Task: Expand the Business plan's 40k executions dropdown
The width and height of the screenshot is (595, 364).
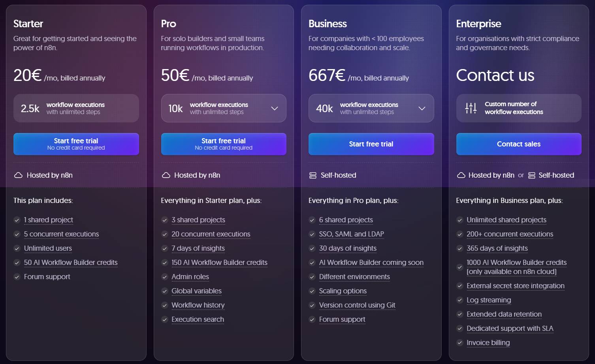Action: click(422, 108)
